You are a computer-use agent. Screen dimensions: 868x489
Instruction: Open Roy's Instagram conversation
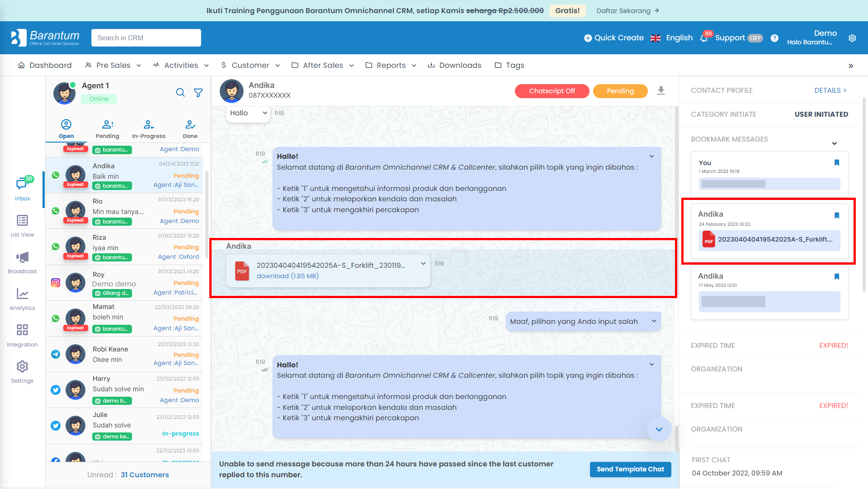(124, 283)
